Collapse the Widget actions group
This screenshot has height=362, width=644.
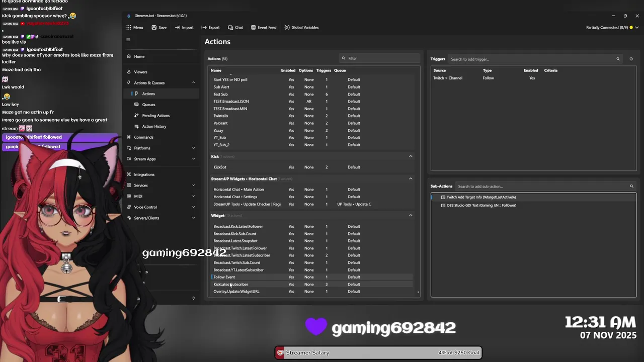coord(411,215)
